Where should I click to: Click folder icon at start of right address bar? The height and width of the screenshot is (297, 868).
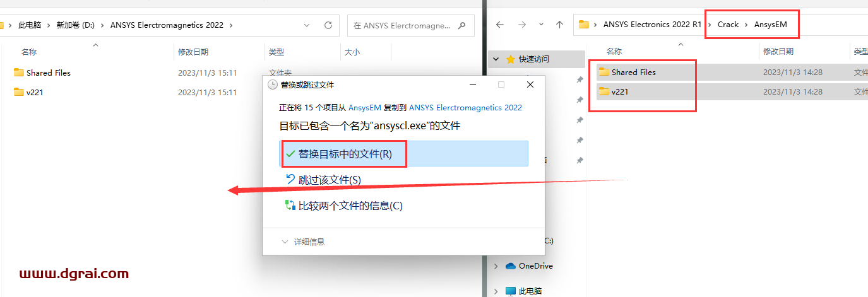pos(584,25)
